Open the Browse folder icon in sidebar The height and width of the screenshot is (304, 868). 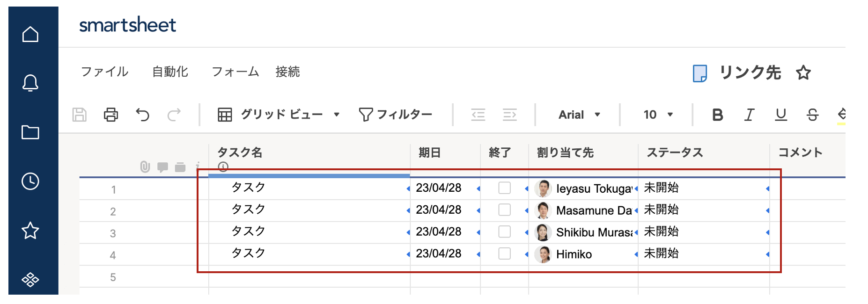click(x=30, y=132)
